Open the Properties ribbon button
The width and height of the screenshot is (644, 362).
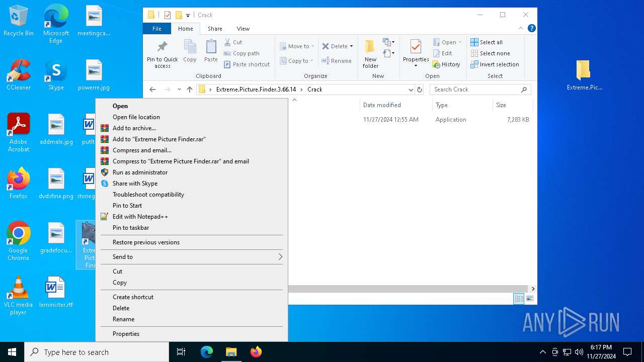416,53
